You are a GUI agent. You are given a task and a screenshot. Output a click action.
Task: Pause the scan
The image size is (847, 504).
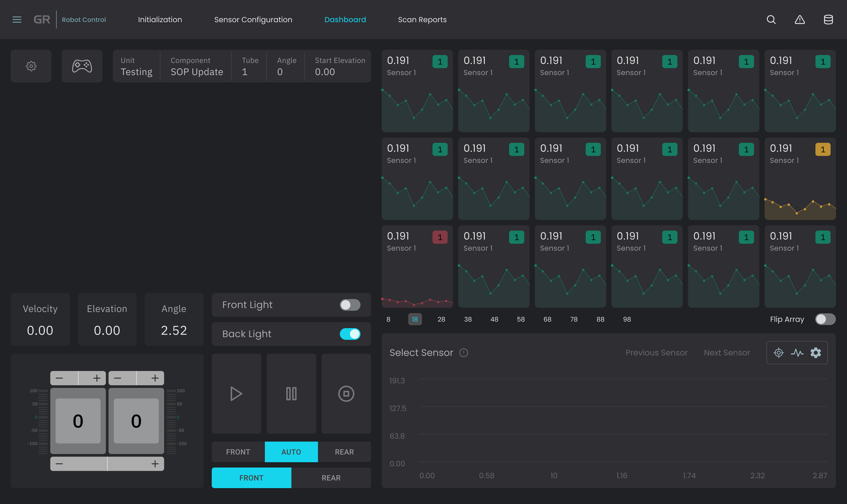click(291, 394)
